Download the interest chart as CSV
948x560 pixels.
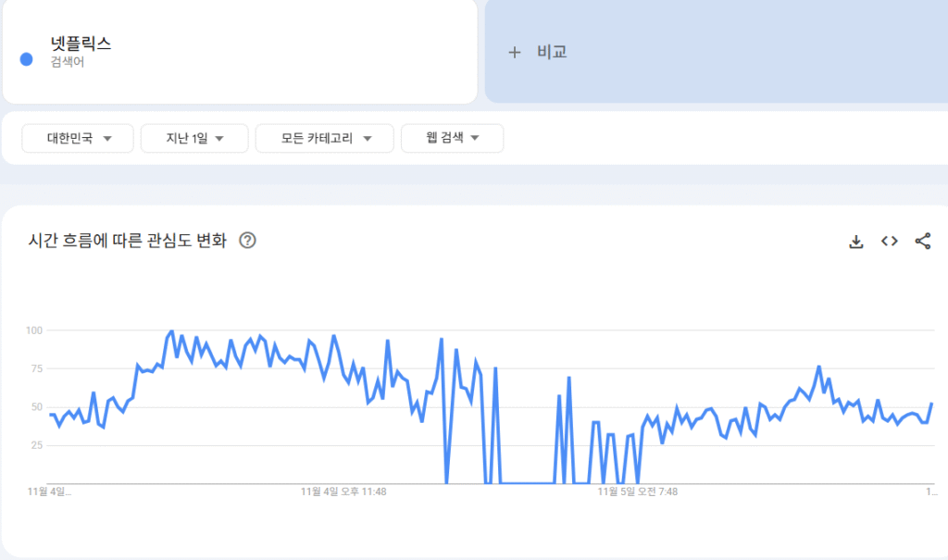pyautogui.click(x=856, y=242)
